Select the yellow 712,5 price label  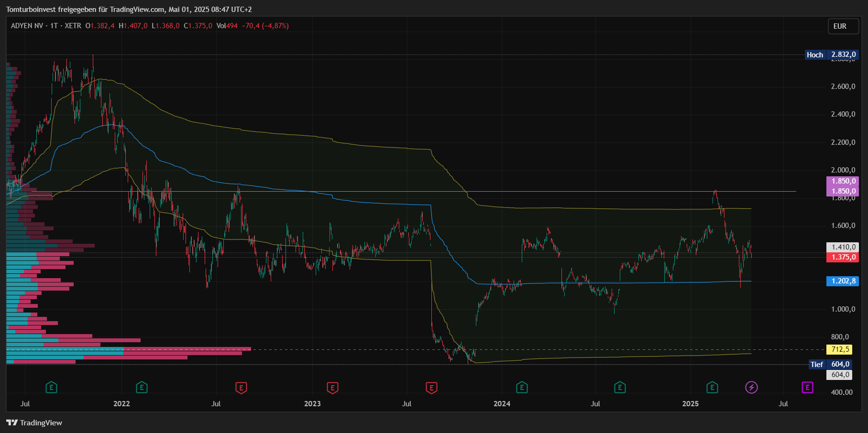[840, 349]
